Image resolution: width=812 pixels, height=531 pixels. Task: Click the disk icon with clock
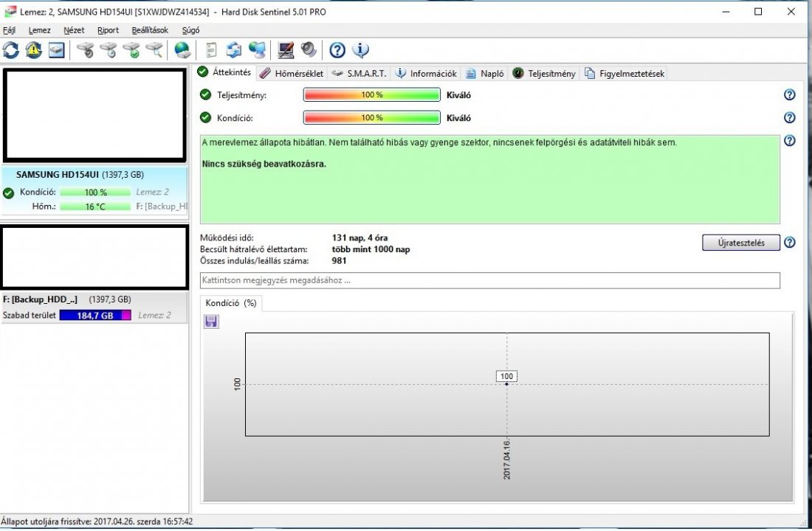(108, 50)
